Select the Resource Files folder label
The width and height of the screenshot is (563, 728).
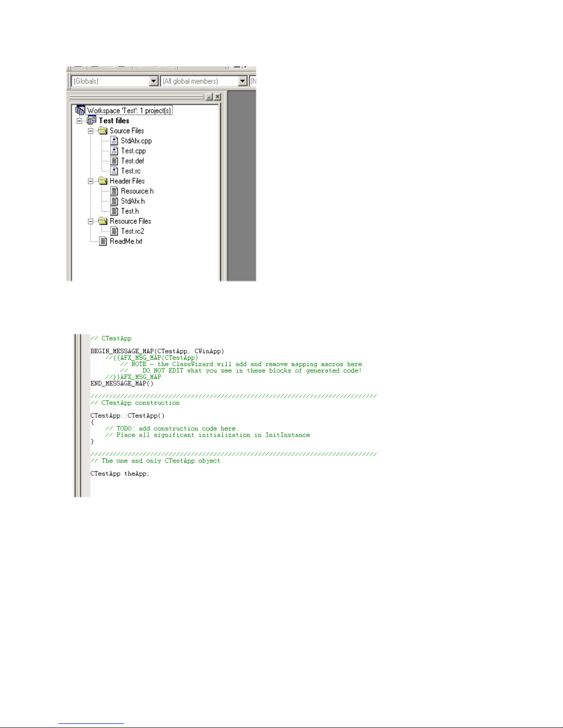(130, 221)
